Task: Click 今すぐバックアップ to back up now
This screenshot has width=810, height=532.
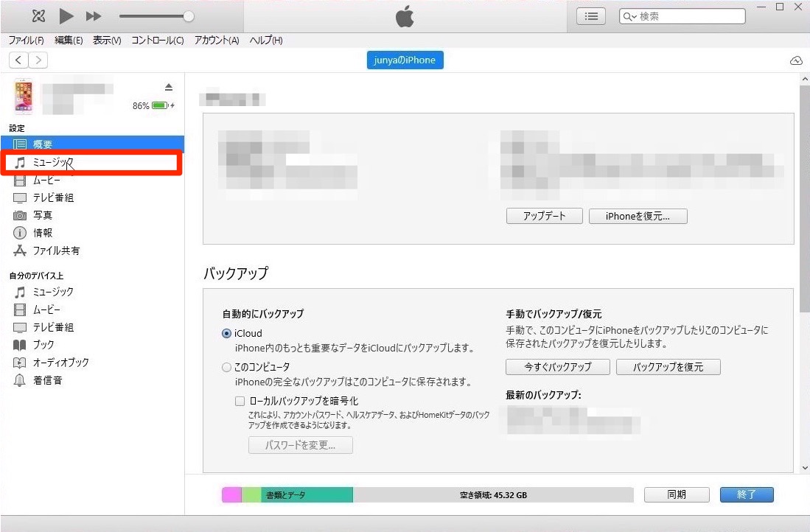Action: [x=557, y=366]
